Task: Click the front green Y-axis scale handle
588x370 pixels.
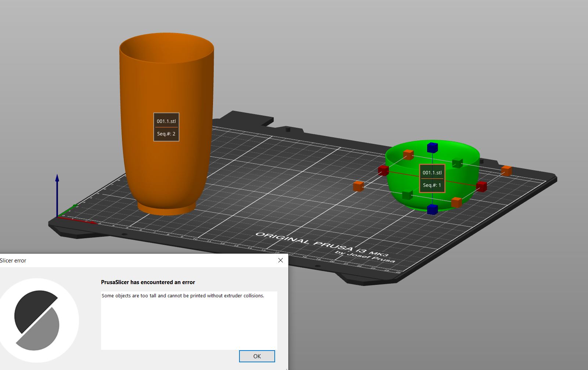Action: (x=407, y=195)
